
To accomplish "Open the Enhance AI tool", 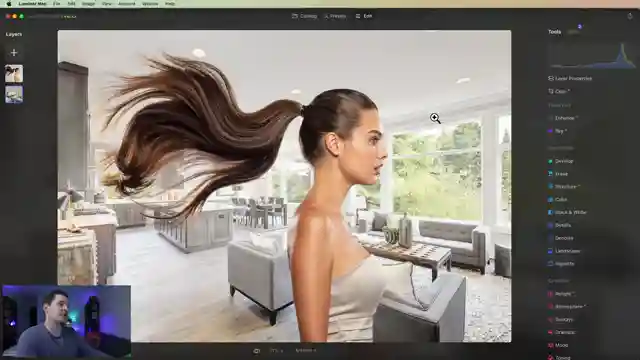I will (x=563, y=118).
